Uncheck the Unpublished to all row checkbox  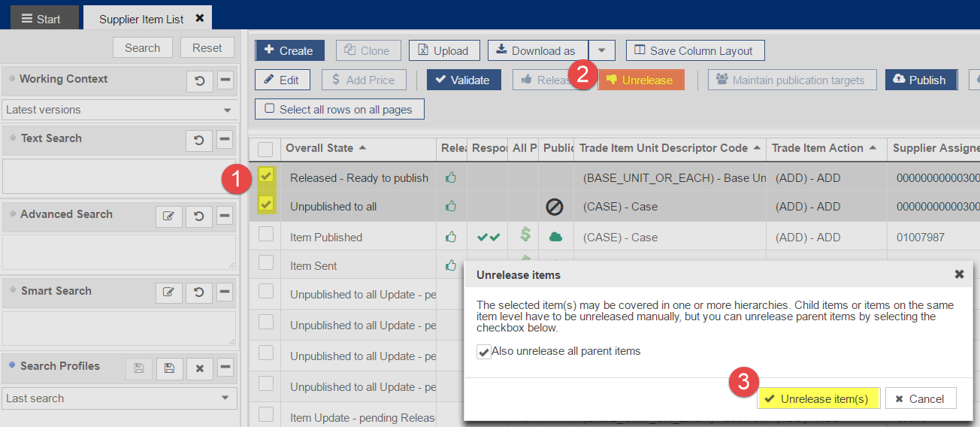[x=266, y=204]
